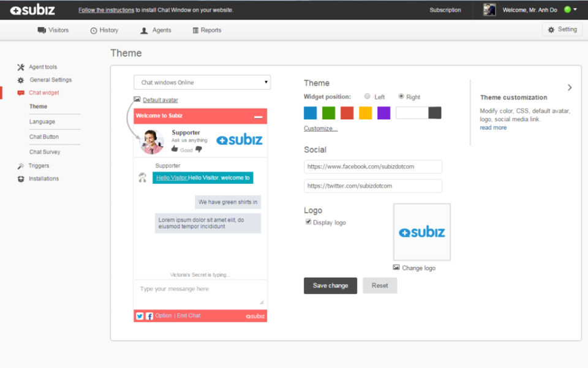Click the Installations box icon
The width and height of the screenshot is (588, 368).
(x=21, y=179)
